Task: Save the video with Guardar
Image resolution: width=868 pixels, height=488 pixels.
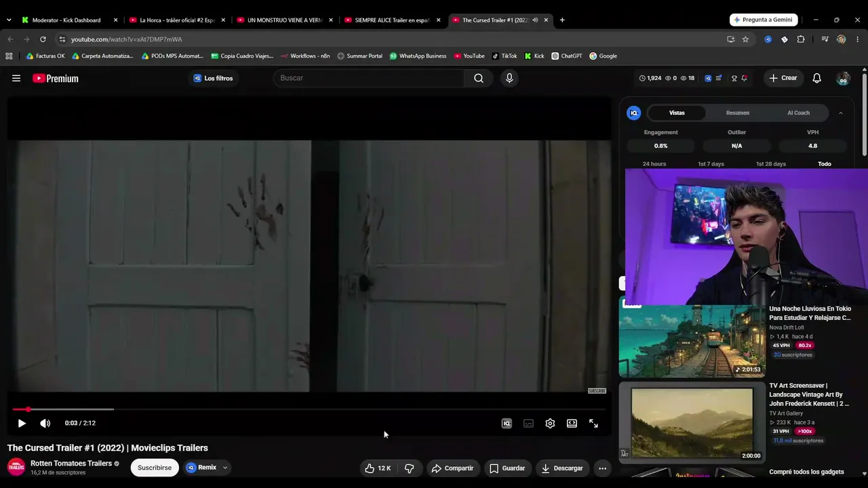Action: tap(507, 468)
